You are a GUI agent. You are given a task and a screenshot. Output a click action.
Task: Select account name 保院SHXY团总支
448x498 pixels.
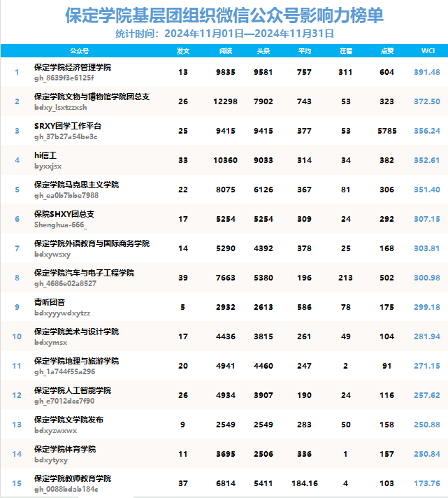[x=64, y=214]
